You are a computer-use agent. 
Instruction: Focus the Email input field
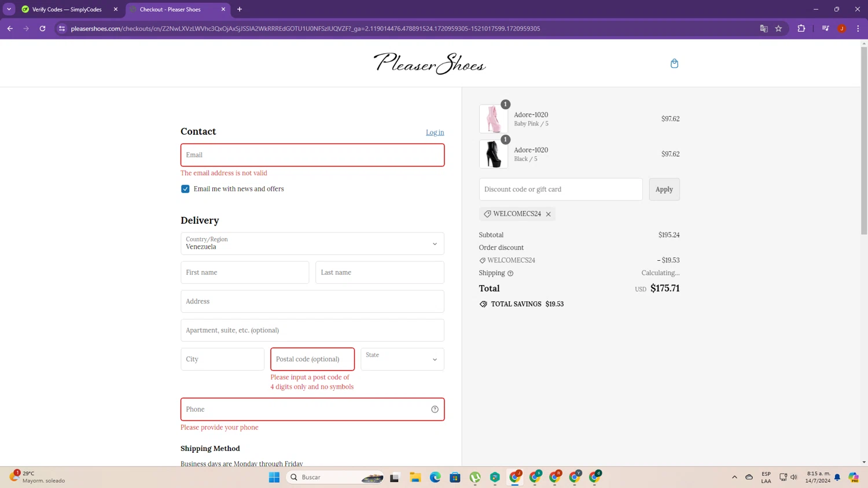point(312,155)
